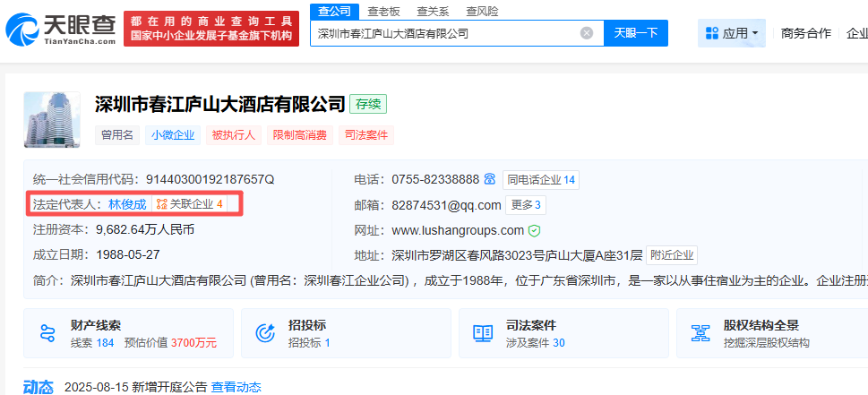Screen dimensions: 868x395
Task: Click the 动态 heading label
Action: tap(39, 387)
